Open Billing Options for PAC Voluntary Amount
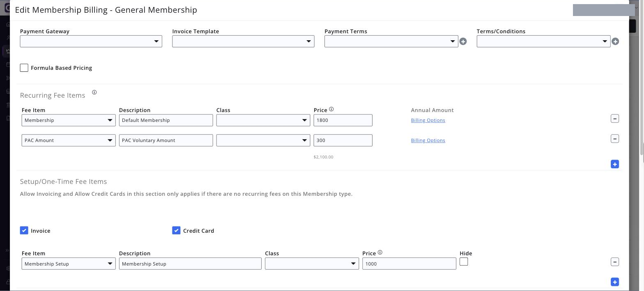 click(428, 140)
